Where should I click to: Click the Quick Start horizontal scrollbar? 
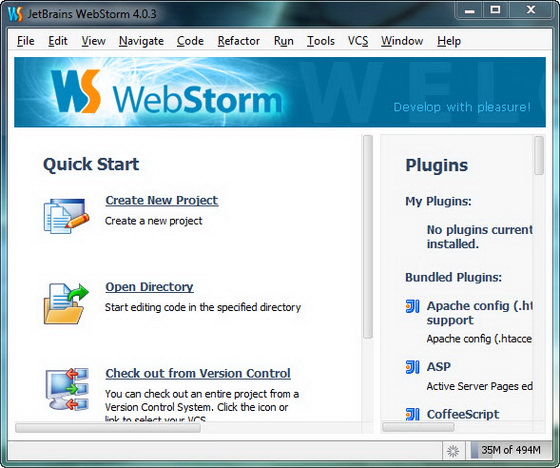[x=108, y=427]
